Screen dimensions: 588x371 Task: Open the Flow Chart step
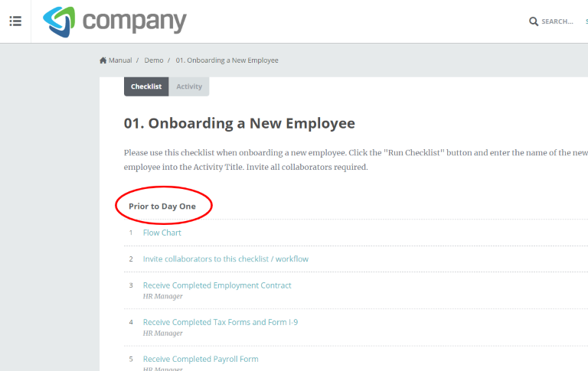coord(162,233)
